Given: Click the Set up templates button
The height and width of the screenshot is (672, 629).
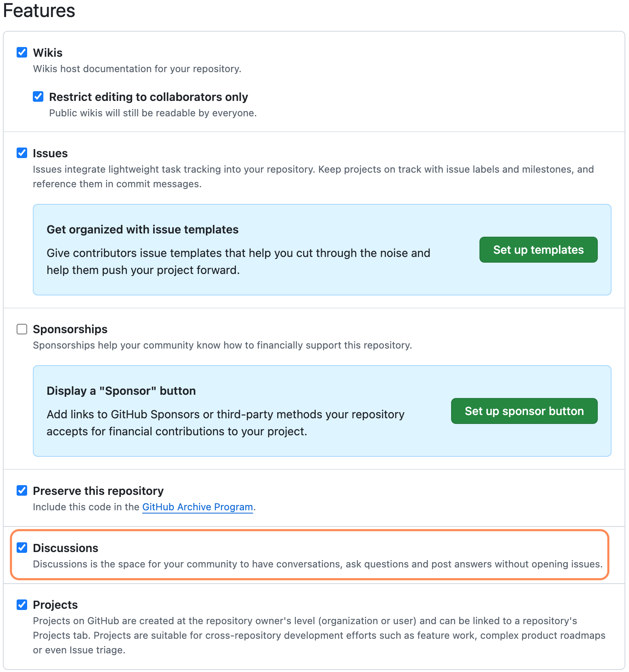Looking at the screenshot, I should click(x=538, y=250).
